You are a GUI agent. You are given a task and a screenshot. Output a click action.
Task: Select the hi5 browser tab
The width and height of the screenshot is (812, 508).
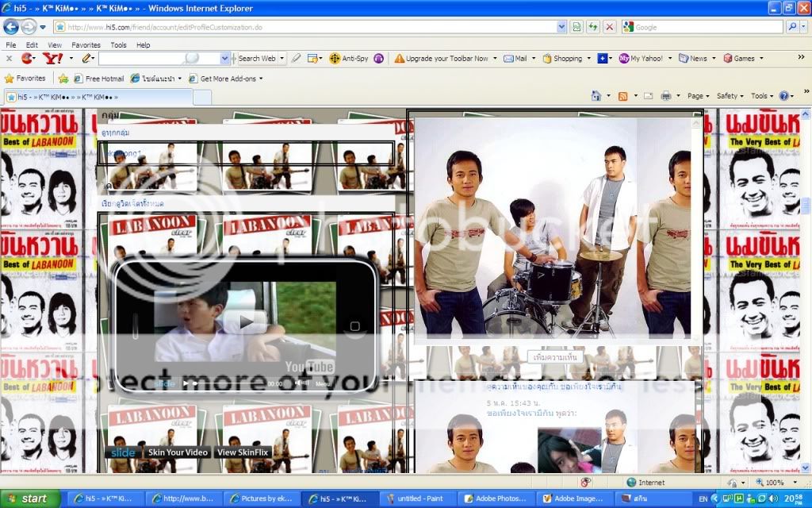pyautogui.click(x=98, y=97)
